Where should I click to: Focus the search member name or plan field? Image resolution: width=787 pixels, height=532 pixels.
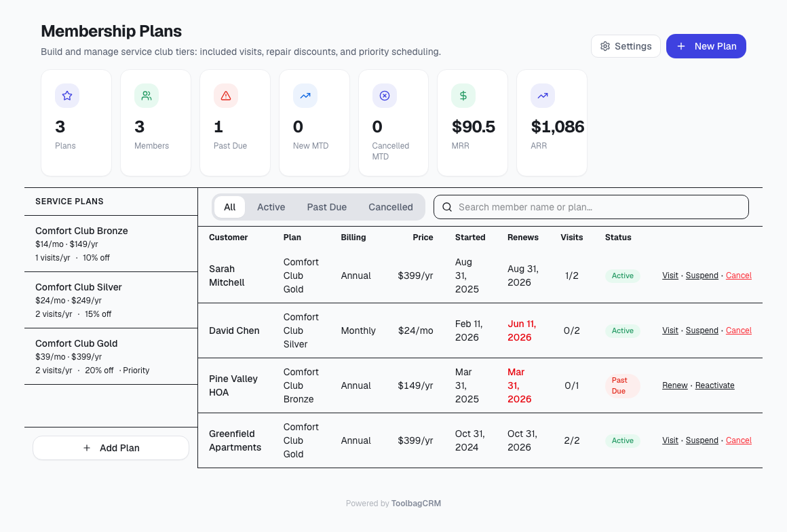(591, 207)
